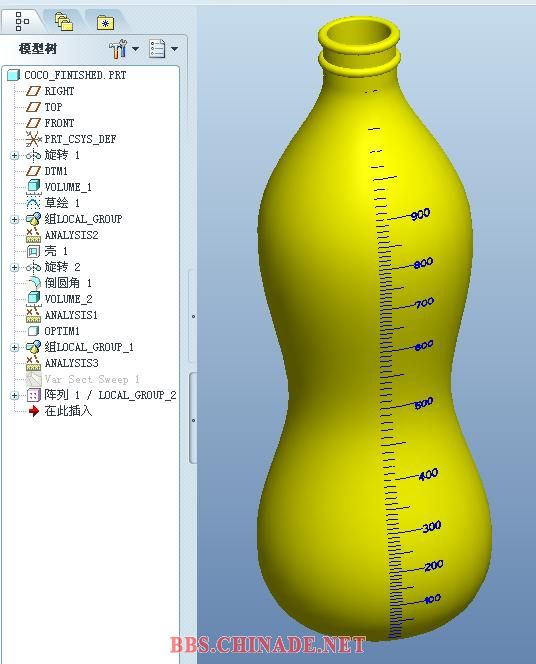Click the COCO_FINISHED.PRT root part
Viewport: 536px width, 664px height.
tap(75, 75)
